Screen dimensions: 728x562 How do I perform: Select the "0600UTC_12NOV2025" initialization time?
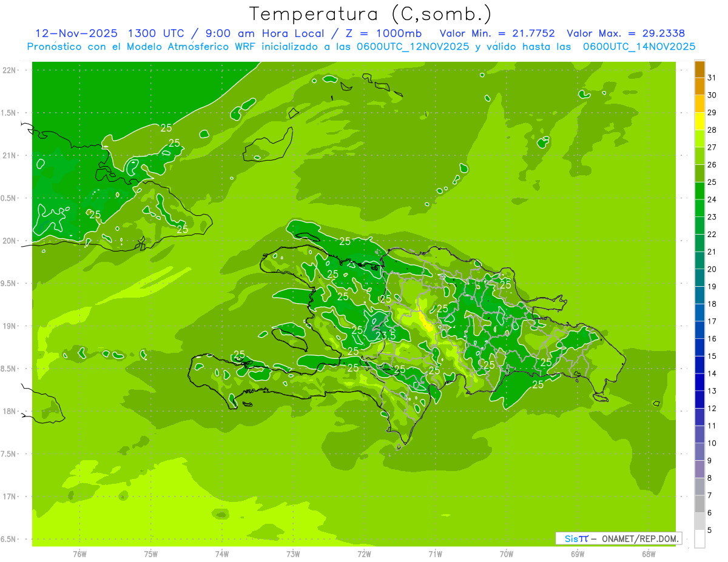(411, 47)
